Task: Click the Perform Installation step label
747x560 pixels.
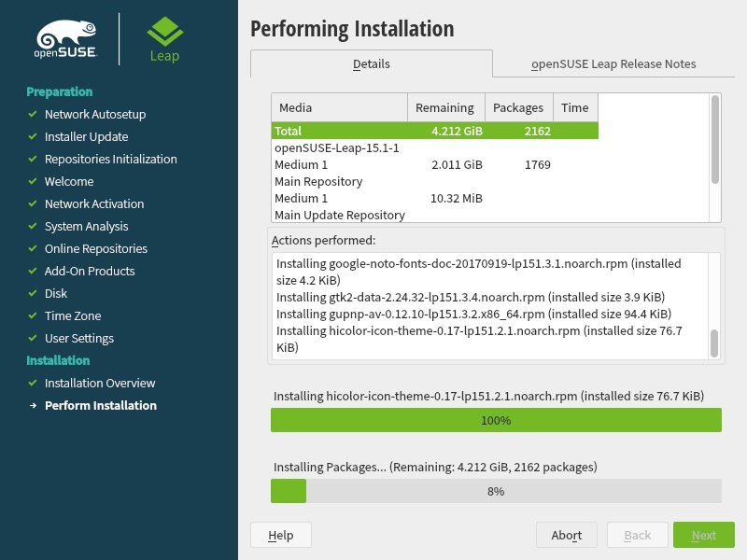Action: click(101, 405)
